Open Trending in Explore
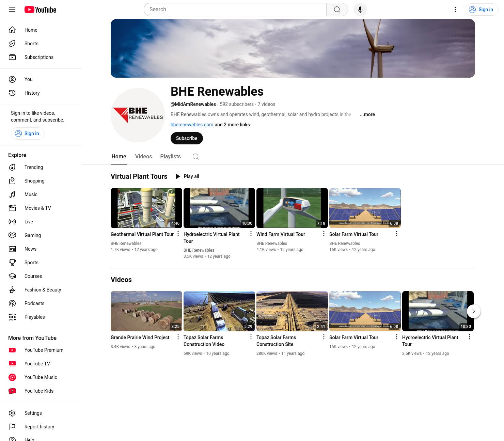504x441 pixels. point(41,167)
